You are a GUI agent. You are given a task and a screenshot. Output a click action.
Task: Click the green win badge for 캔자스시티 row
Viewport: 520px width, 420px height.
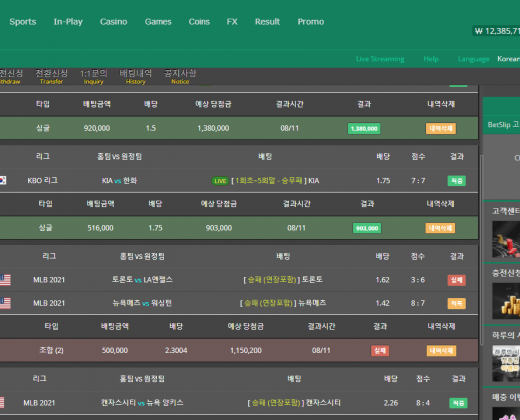coord(458,403)
